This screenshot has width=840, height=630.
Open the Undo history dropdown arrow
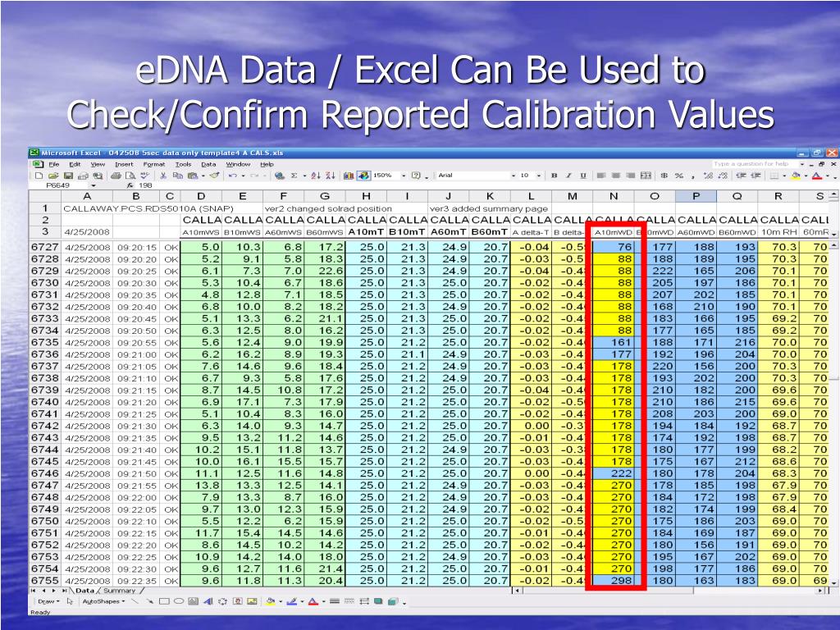pos(243,176)
